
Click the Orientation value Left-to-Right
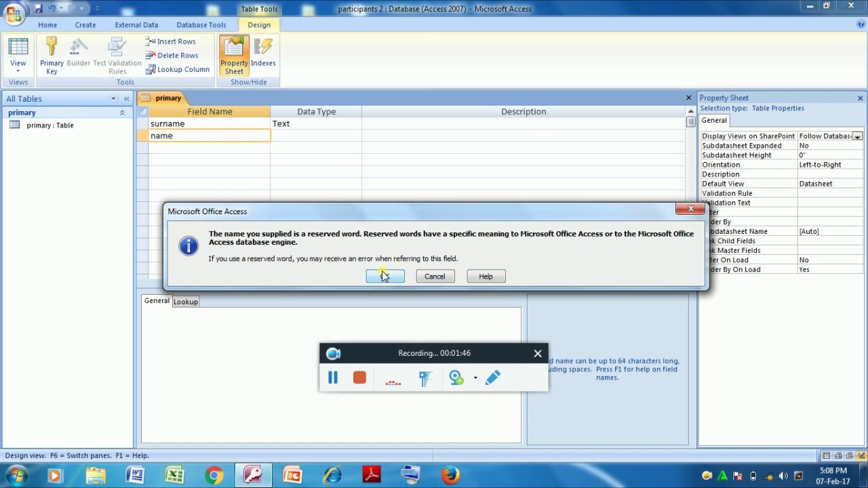(x=830, y=165)
